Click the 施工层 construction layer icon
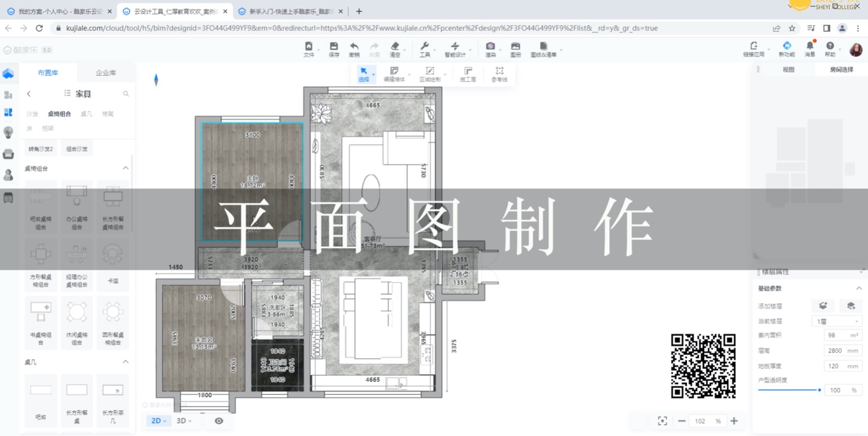The width and height of the screenshot is (868, 436). (468, 72)
